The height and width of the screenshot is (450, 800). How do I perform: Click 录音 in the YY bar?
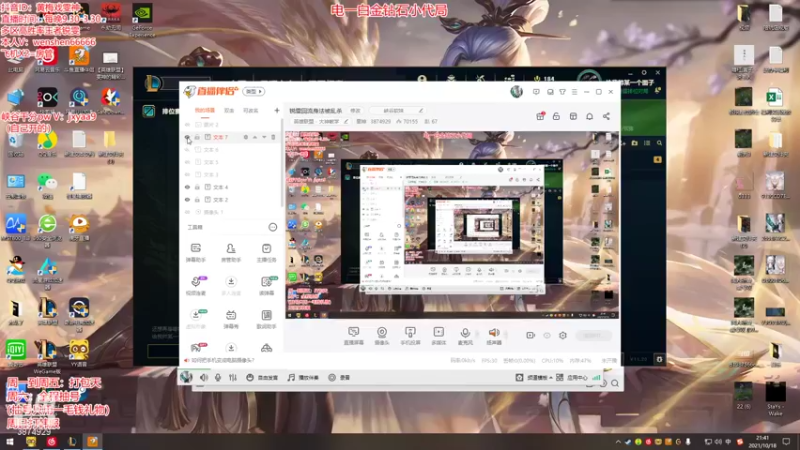tap(339, 378)
